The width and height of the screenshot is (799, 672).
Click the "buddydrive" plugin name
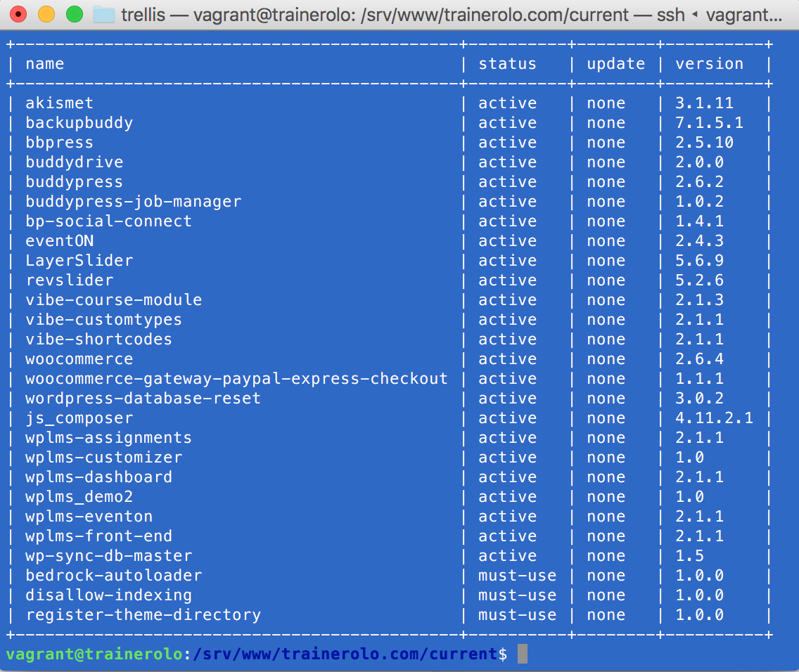(x=75, y=162)
